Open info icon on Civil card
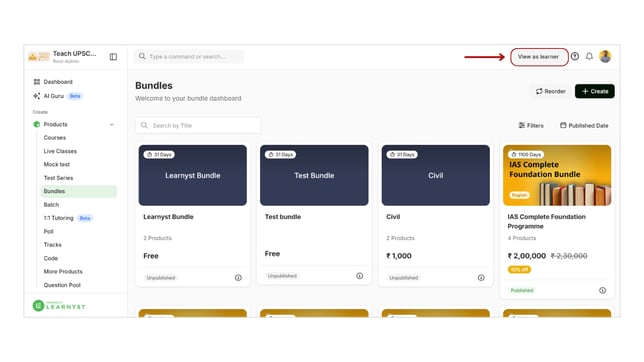The height and width of the screenshot is (362, 644). click(481, 278)
